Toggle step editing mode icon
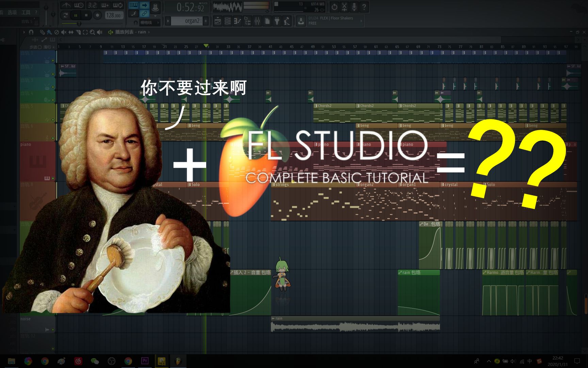 point(134,13)
